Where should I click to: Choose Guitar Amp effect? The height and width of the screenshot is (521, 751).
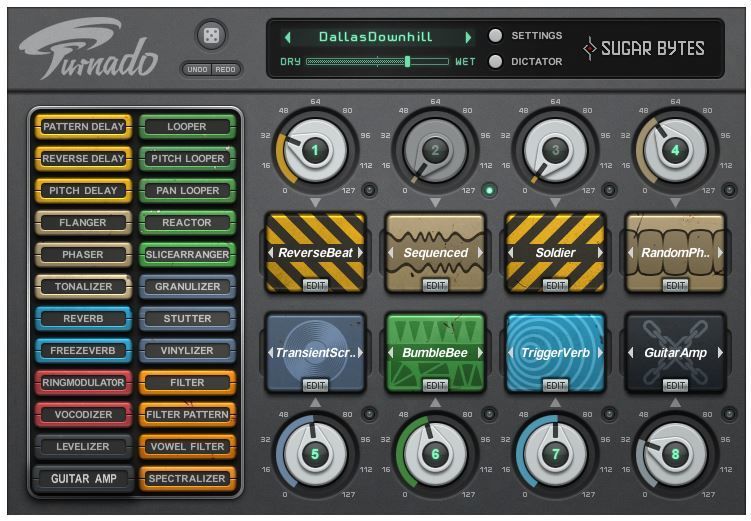coord(83,478)
